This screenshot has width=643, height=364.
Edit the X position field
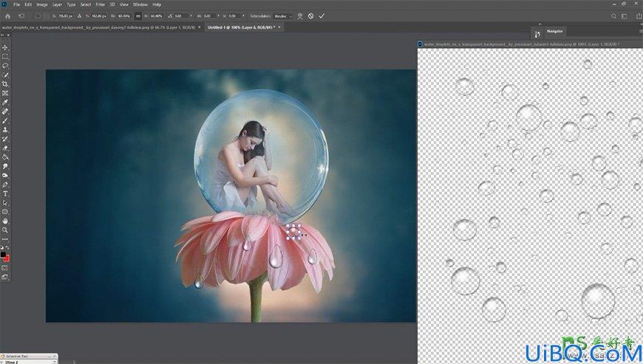tap(65, 16)
